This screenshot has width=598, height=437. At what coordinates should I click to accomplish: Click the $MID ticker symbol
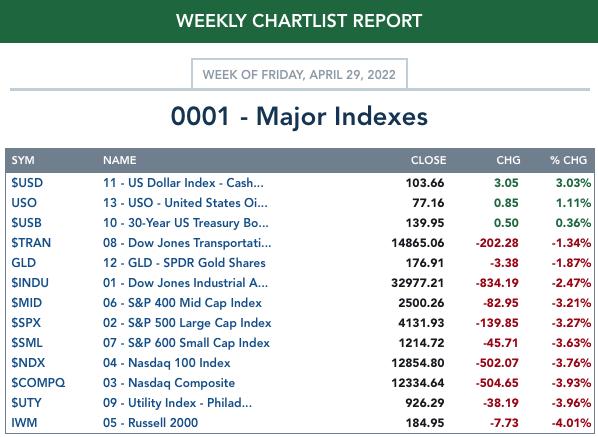click(x=26, y=303)
